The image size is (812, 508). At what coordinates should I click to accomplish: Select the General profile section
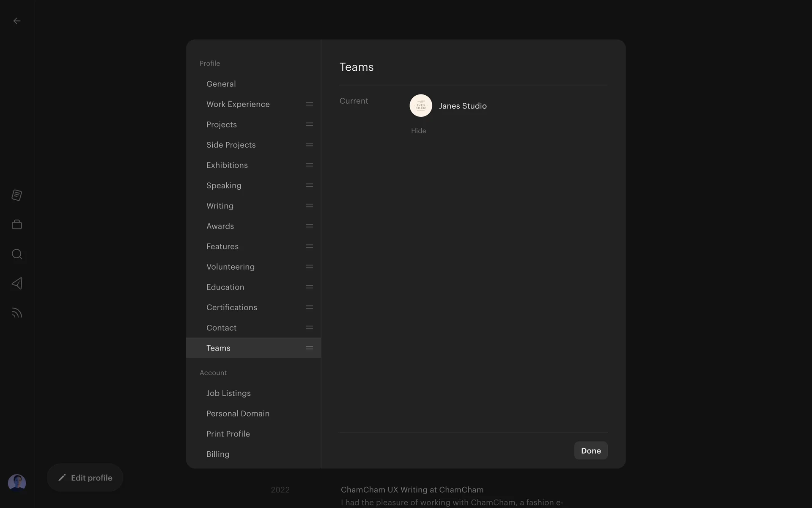coord(221,84)
